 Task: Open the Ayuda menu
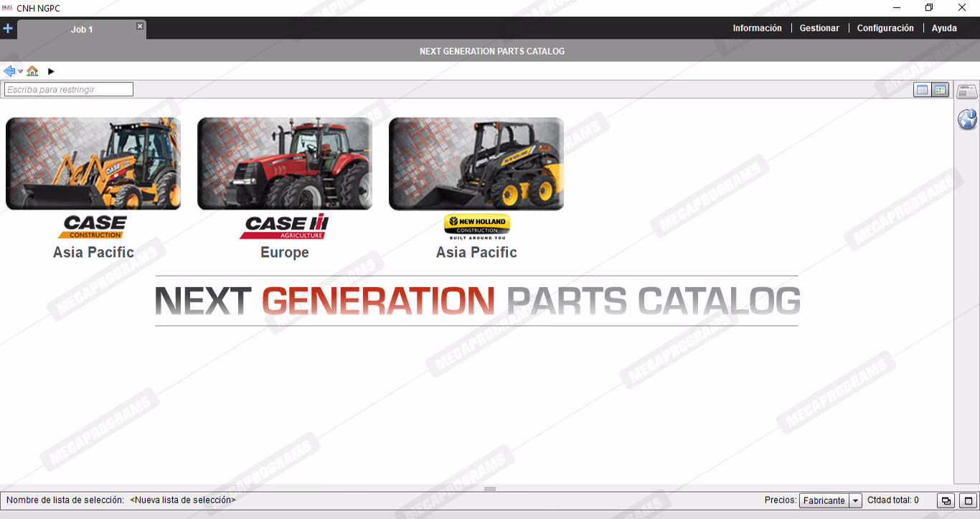click(944, 28)
